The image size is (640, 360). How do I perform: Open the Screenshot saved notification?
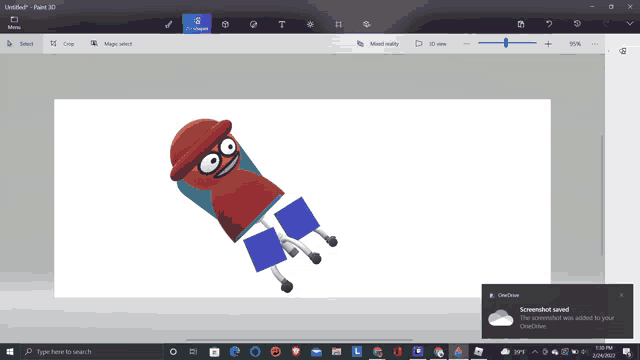[557, 311]
